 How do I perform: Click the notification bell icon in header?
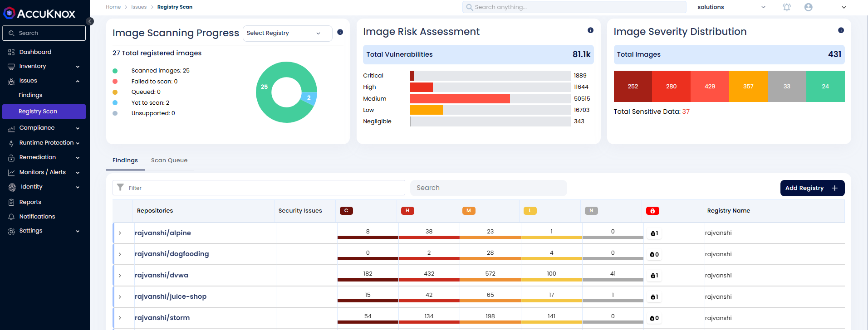[787, 7]
